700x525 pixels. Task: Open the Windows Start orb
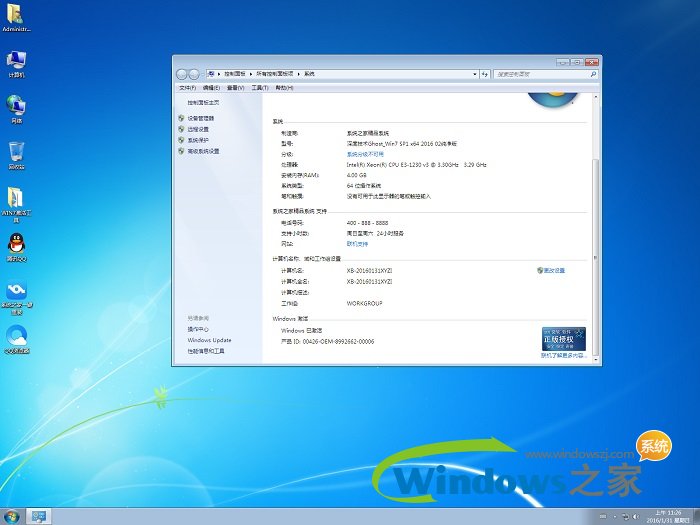click(11, 517)
